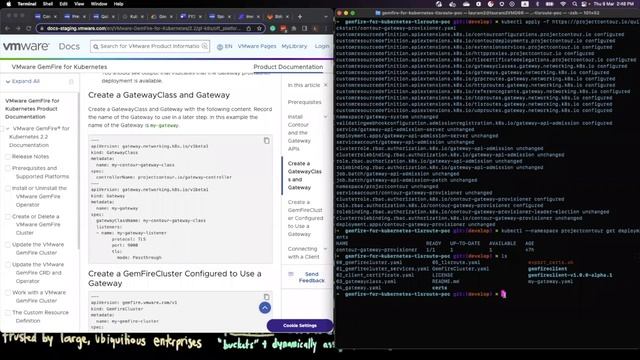Click the green browser extension icon
Image resolution: width=640 pixels, height=360 pixels.
[x=273, y=28]
